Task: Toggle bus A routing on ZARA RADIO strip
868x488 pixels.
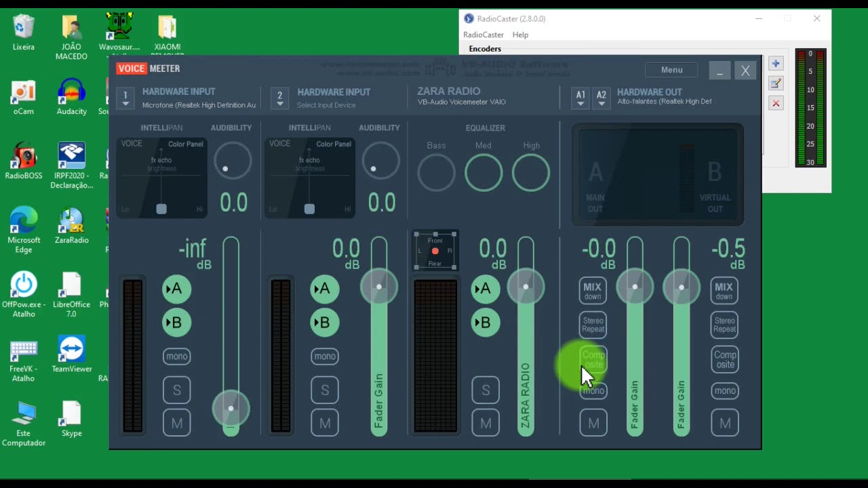Action: pyautogui.click(x=486, y=289)
